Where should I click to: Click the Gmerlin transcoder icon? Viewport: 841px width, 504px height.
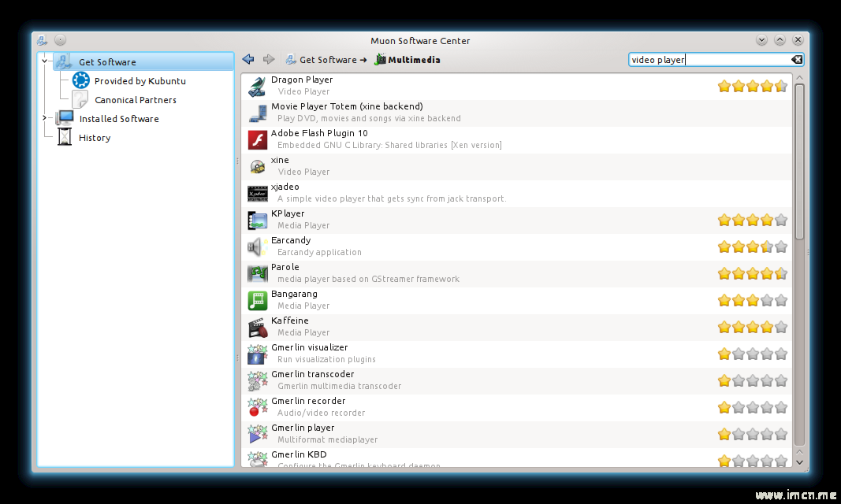click(258, 381)
